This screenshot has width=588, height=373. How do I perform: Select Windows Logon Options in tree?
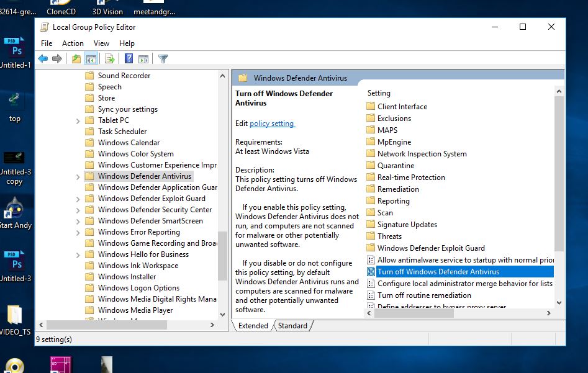pos(138,288)
